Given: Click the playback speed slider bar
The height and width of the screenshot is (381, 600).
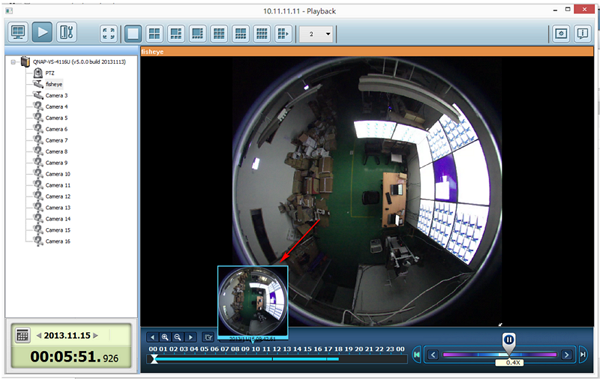Looking at the screenshot, I should [500, 355].
